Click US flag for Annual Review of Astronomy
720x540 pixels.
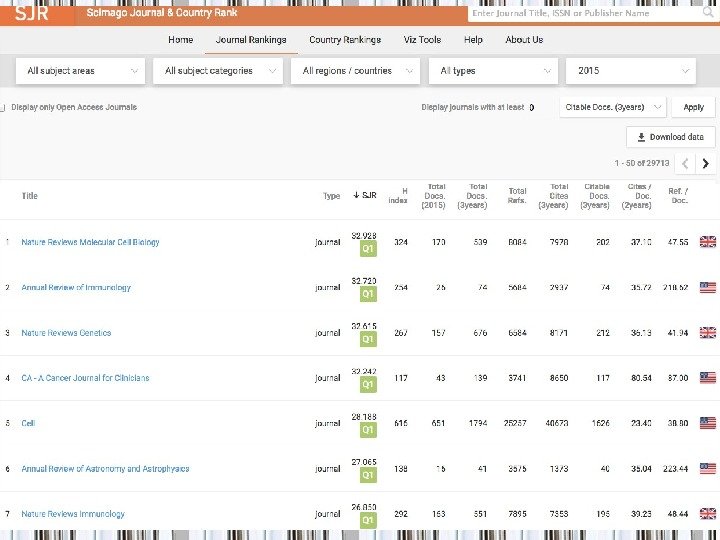click(x=708, y=468)
